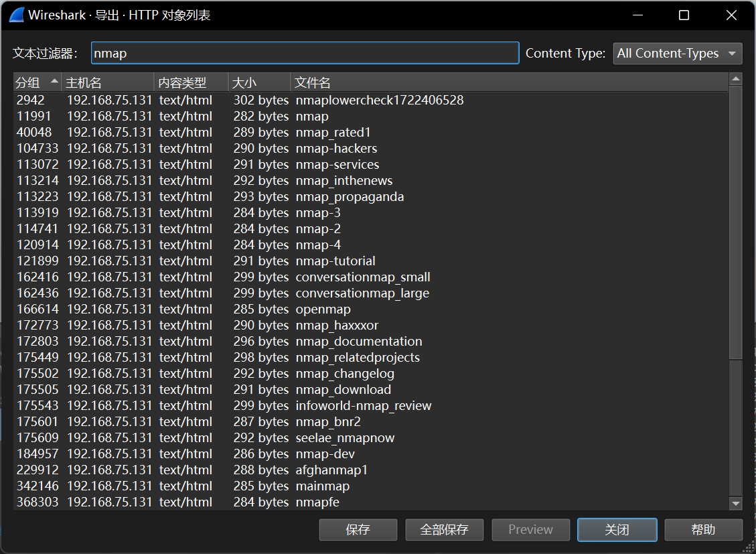Sort by the 主机名 column header
This screenshot has width=756, height=554.
107,82
